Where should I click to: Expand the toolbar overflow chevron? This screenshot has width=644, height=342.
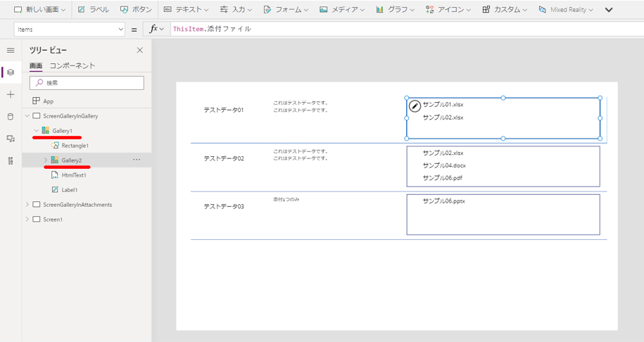tap(609, 9)
